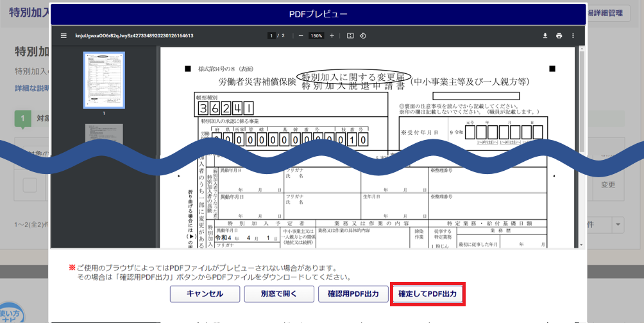Image resolution: width=644 pixels, height=323 pixels.
Task: Click the PDFプレビュー dialog title
Action: (318, 14)
